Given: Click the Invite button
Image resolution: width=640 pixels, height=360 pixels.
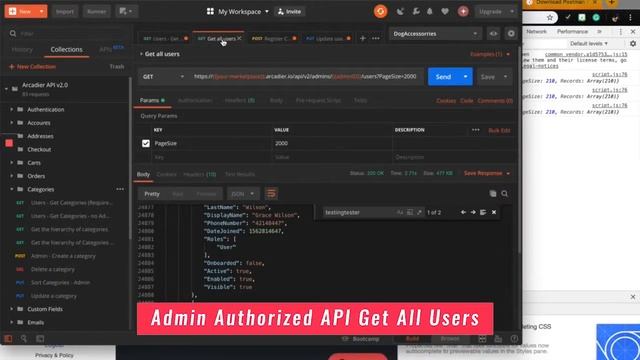Looking at the screenshot, I should [289, 11].
